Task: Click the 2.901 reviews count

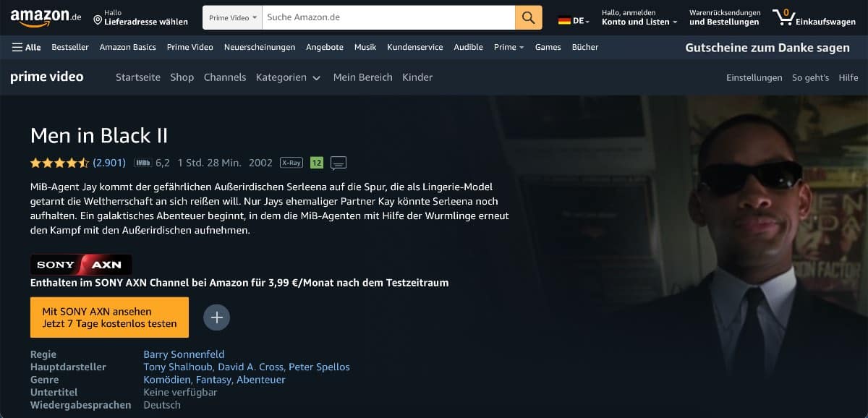Action: pos(109,163)
